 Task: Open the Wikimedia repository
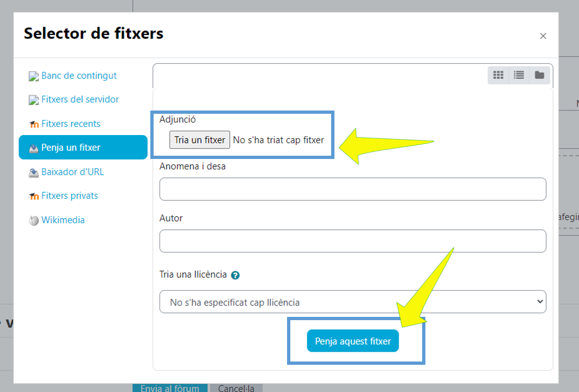pyautogui.click(x=63, y=219)
